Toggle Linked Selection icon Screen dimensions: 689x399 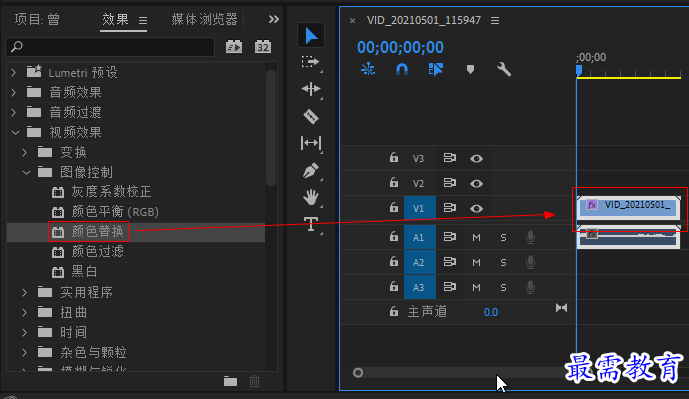(435, 69)
